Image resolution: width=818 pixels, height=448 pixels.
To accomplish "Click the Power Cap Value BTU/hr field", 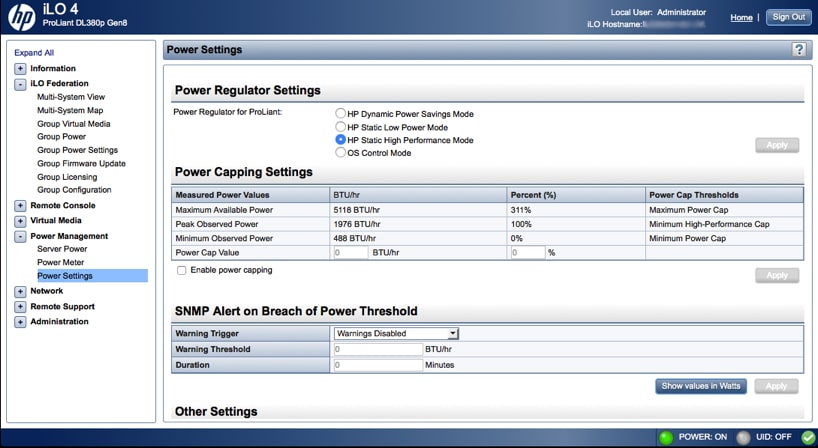I will point(351,252).
